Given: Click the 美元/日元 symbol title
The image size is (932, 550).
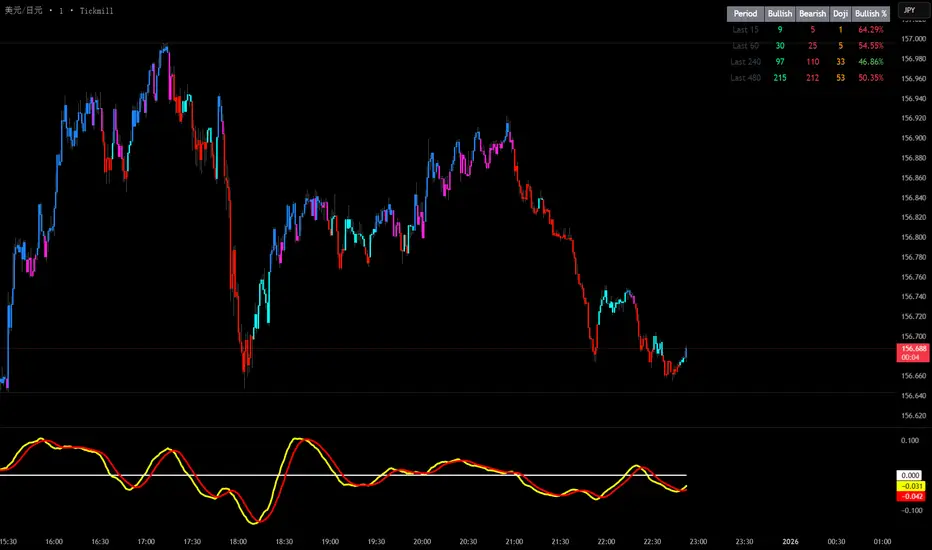Looking at the screenshot, I should [24, 11].
